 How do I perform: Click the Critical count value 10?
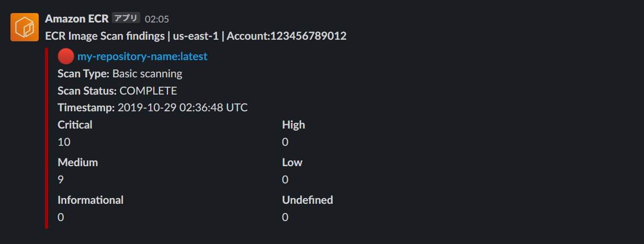click(x=64, y=142)
